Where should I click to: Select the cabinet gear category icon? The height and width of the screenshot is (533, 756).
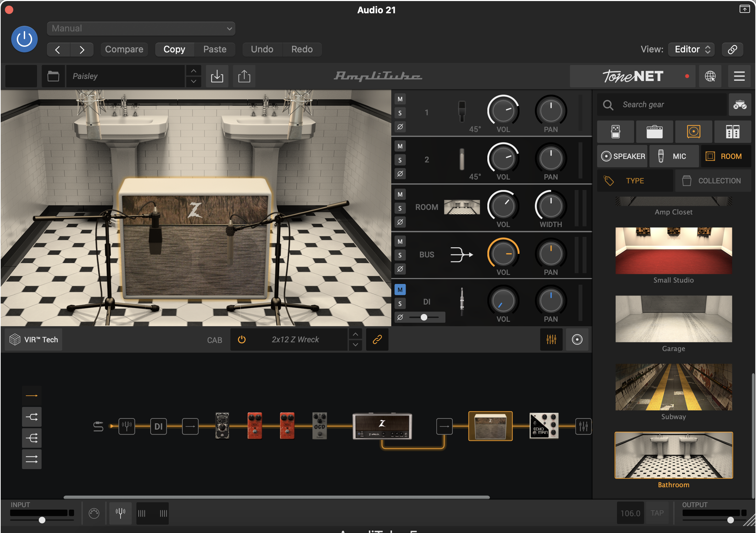[693, 132]
